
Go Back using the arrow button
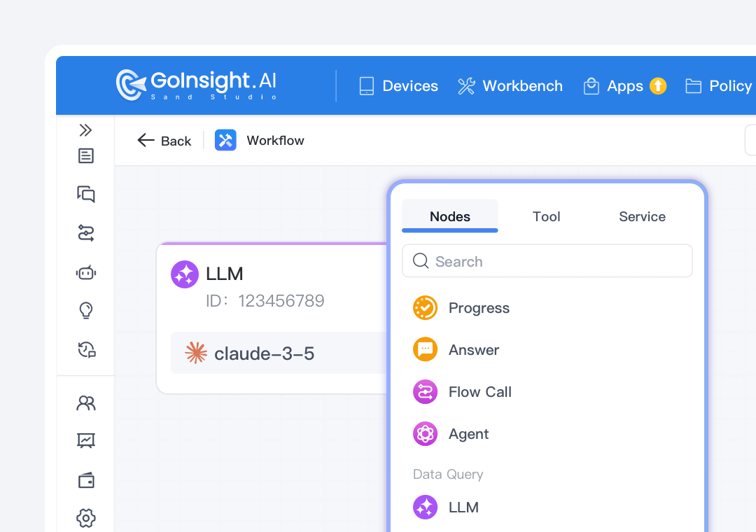coord(164,141)
